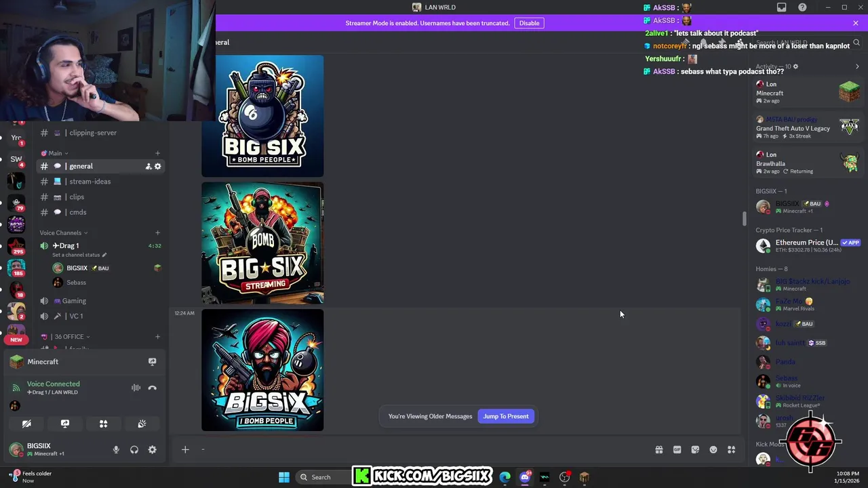This screenshot has width=868, height=488.
Task: Open Microsoft Edge from the taskbar
Action: (x=505, y=477)
